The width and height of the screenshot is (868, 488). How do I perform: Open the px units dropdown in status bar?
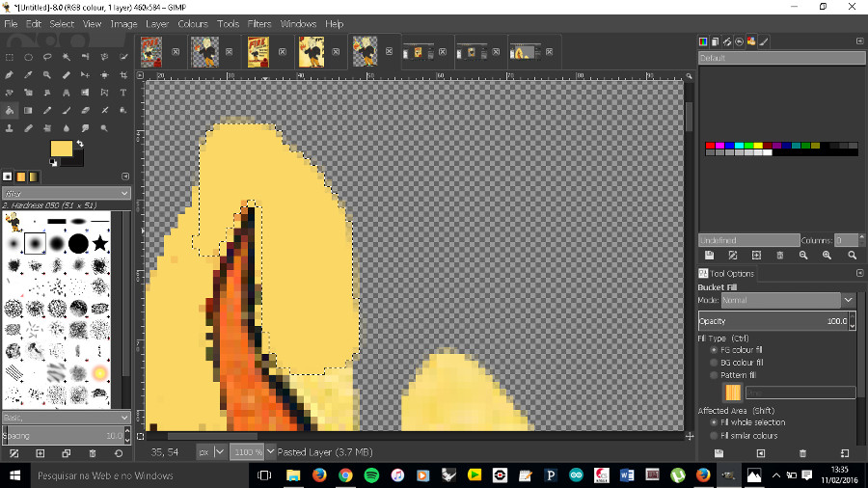(x=211, y=452)
